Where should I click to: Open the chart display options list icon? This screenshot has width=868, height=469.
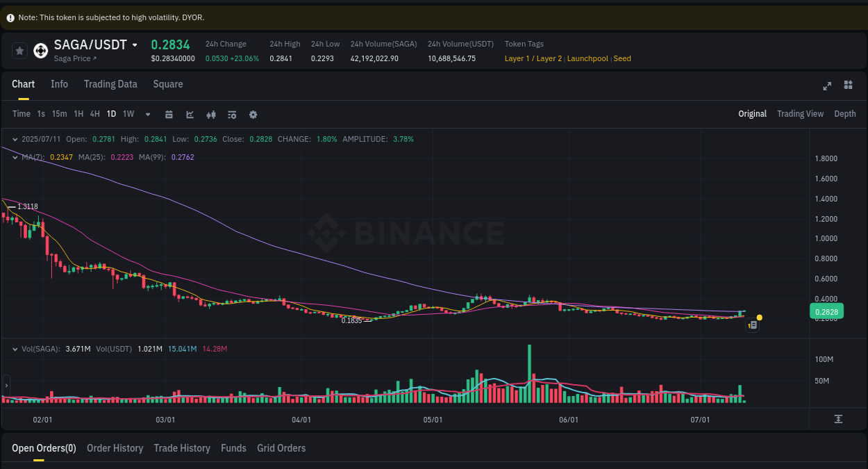(x=231, y=114)
